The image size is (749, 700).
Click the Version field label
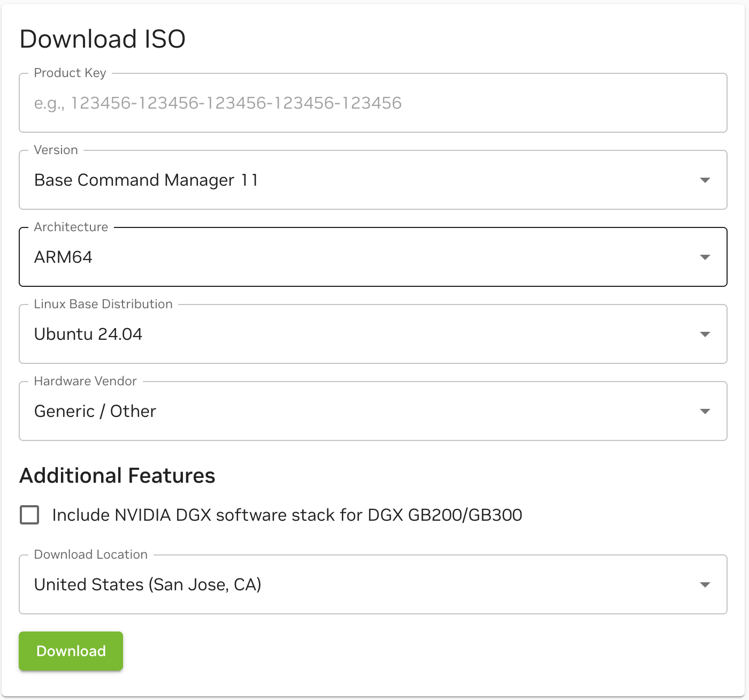pos(56,150)
